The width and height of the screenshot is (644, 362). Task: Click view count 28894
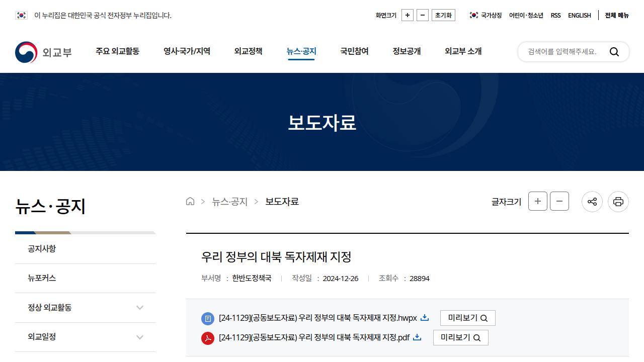[x=420, y=279]
